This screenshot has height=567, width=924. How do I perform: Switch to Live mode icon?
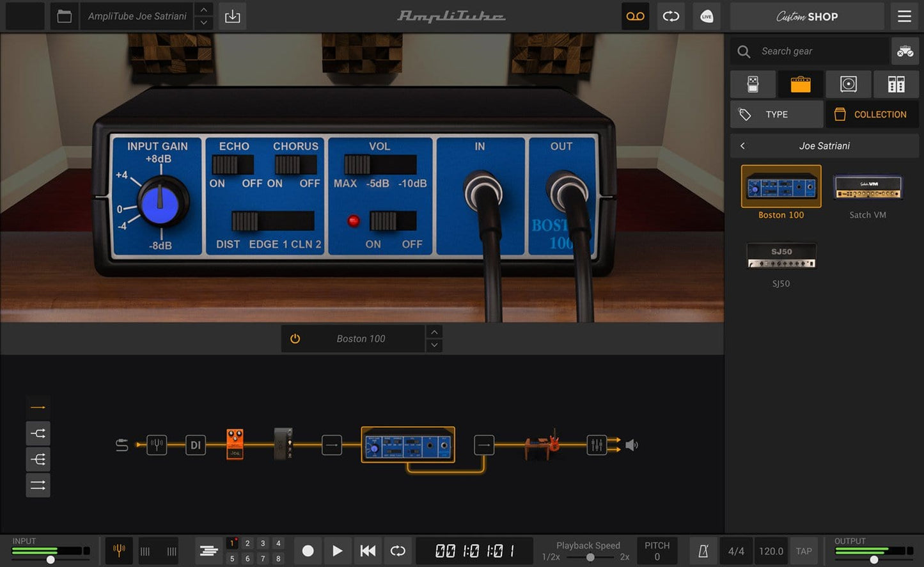tap(707, 16)
